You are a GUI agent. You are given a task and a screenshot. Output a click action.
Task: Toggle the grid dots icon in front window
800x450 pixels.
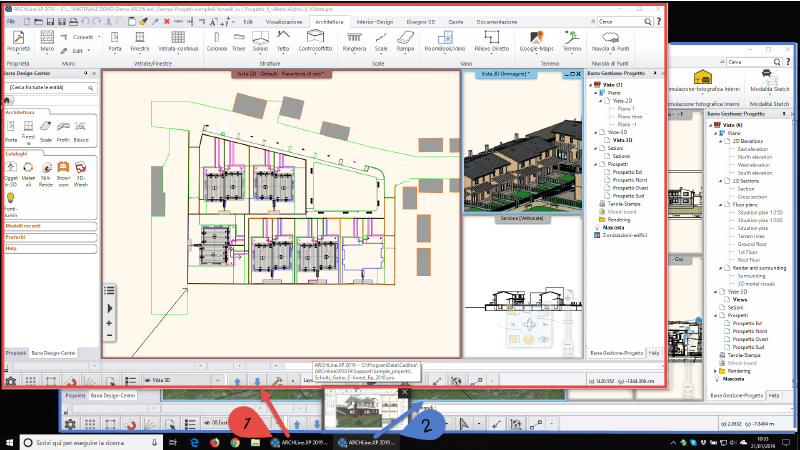(x=31, y=381)
